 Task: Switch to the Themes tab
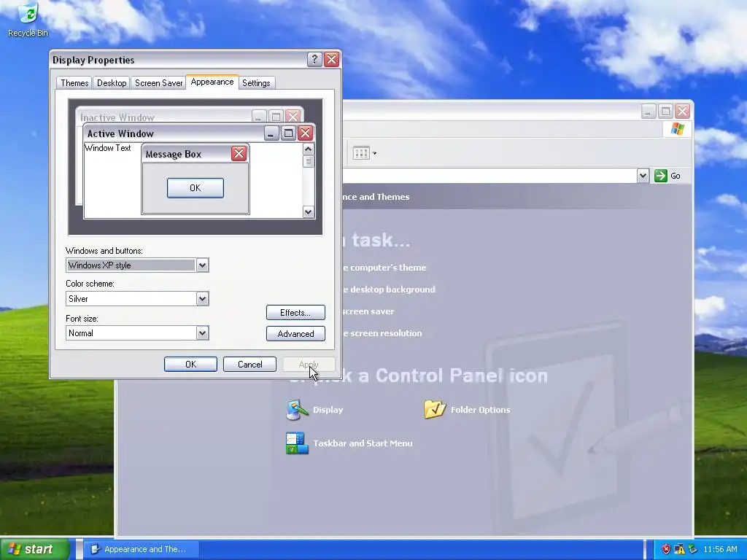[x=74, y=83]
